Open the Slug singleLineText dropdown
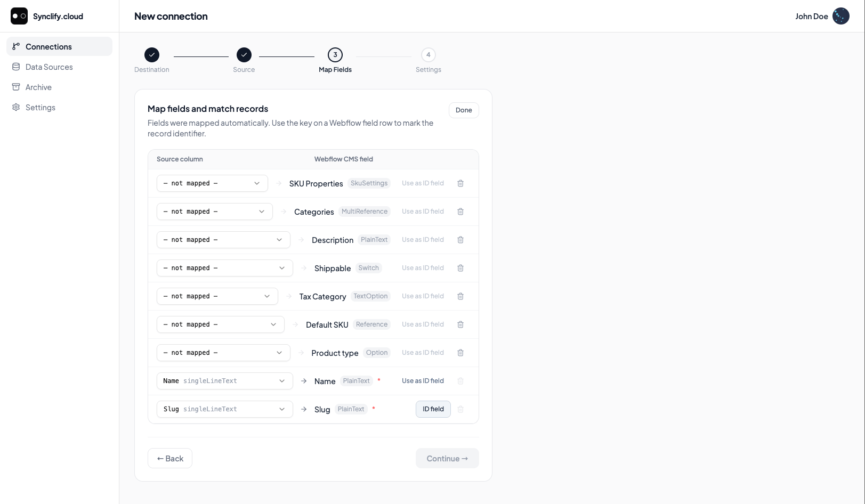 click(x=225, y=409)
